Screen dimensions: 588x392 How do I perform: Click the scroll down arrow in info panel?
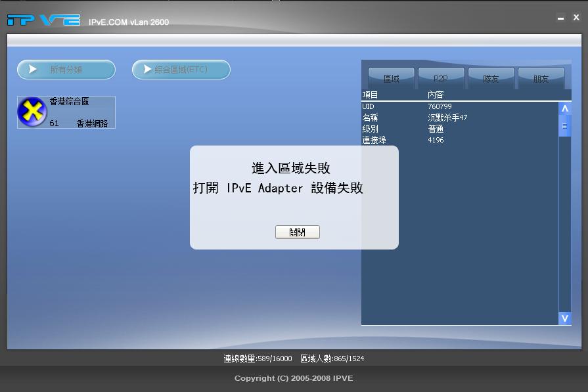(565, 318)
